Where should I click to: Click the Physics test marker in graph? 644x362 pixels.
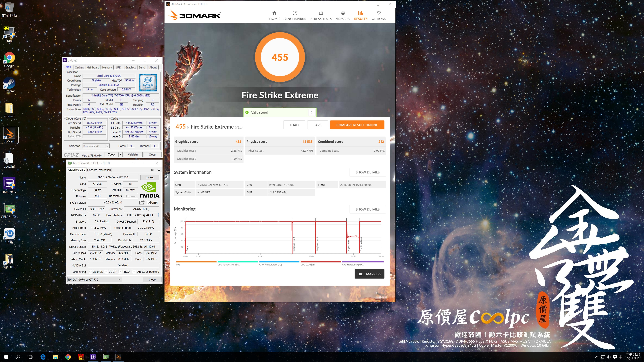(x=348, y=246)
